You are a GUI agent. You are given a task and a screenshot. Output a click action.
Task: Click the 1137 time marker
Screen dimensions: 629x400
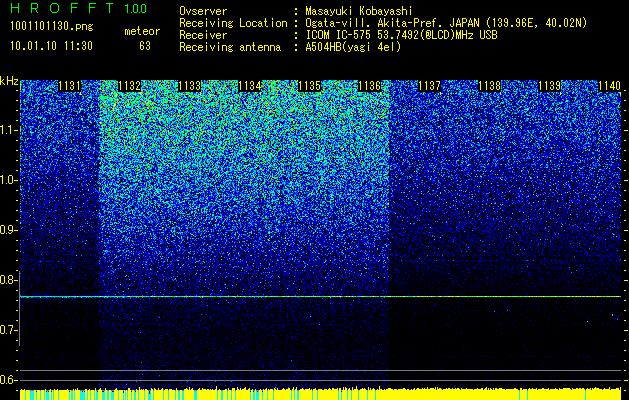point(429,86)
